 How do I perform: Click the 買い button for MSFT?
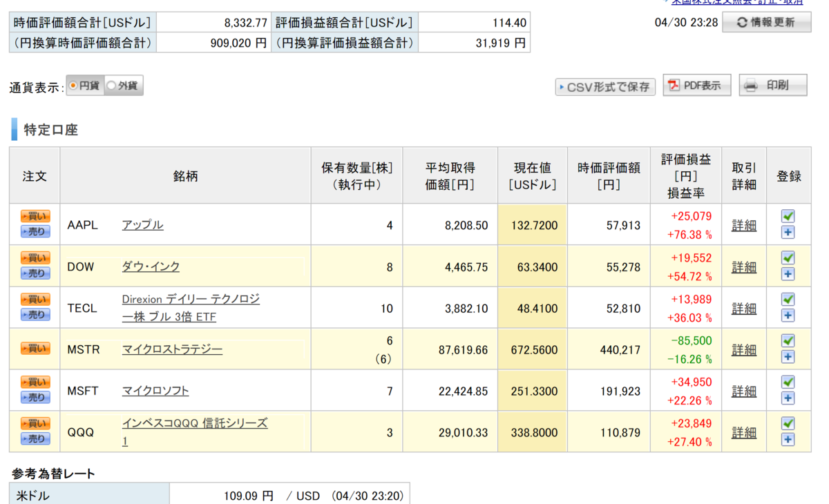click(35, 382)
